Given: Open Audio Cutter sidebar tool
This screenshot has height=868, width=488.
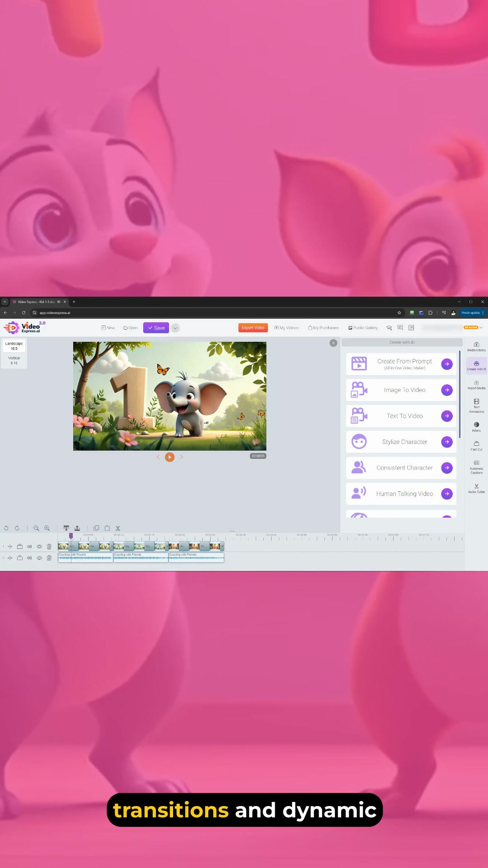Looking at the screenshot, I should coord(476,488).
